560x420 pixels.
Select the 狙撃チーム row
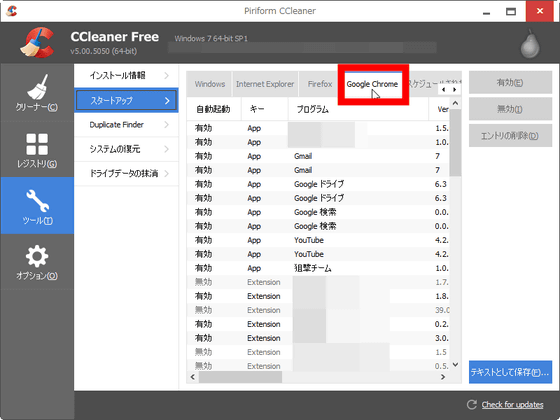point(318,268)
